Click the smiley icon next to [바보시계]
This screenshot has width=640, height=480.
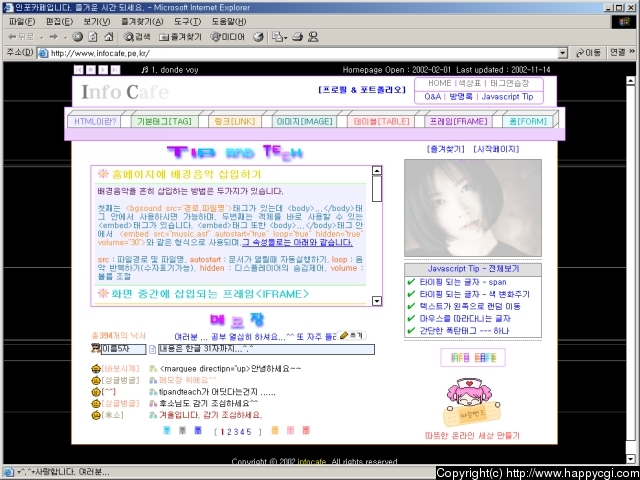pyautogui.click(x=96, y=369)
